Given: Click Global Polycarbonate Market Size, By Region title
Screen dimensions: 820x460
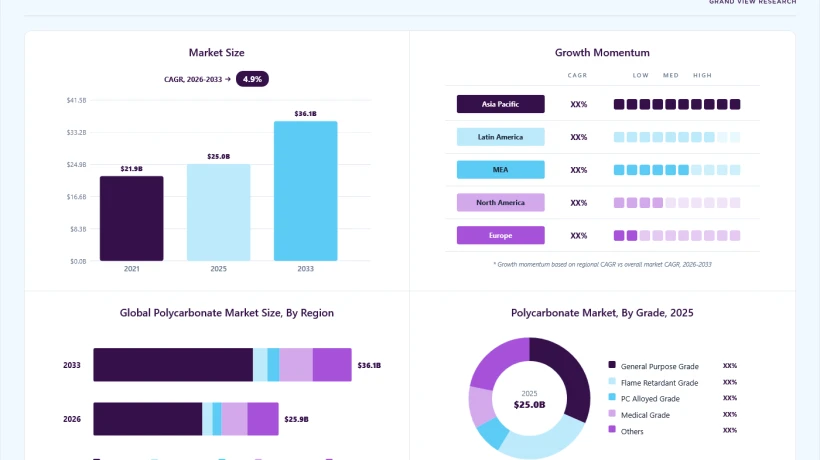Looking at the screenshot, I should (226, 313).
